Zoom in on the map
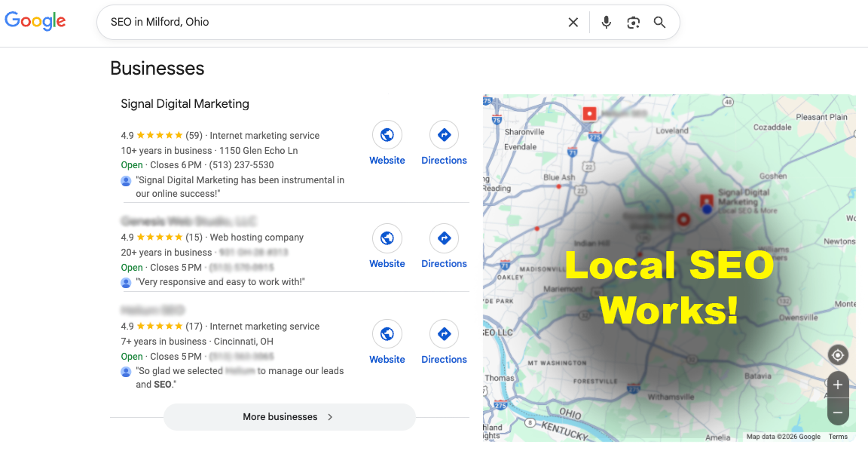868x451 pixels. tap(838, 385)
